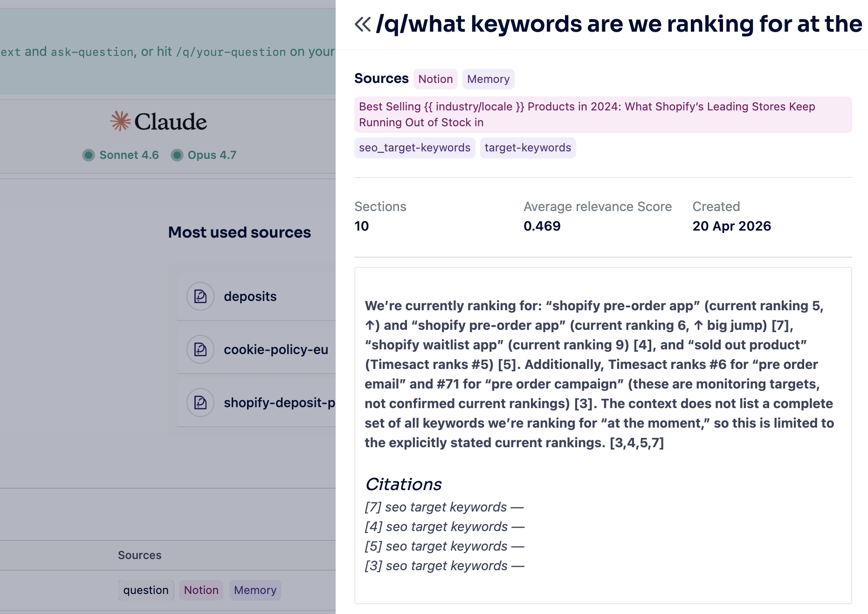Open the Best Selling Products source link
The height and width of the screenshot is (614, 868).
(587, 115)
